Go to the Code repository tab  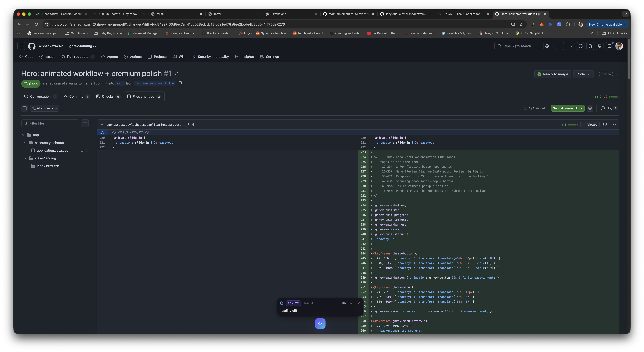click(26, 57)
